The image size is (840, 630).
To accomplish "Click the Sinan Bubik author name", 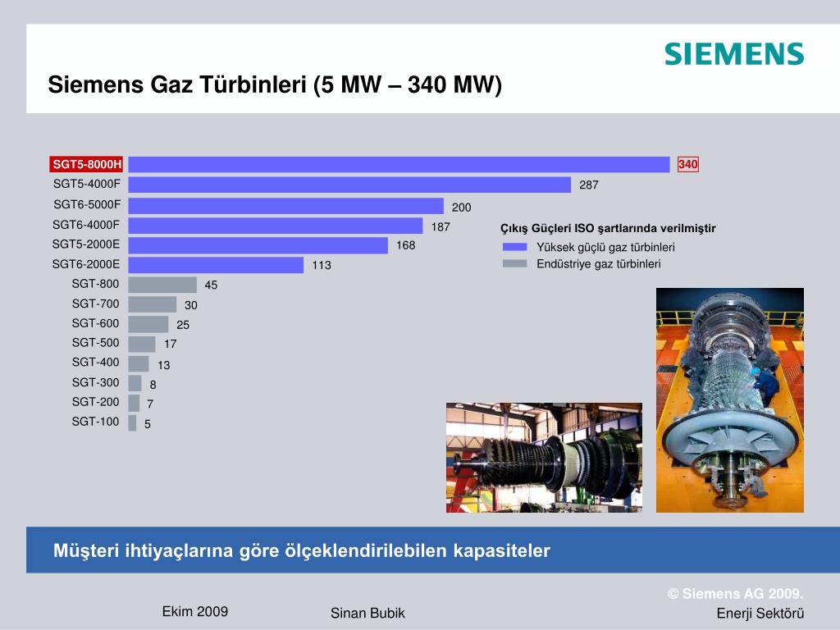I will pyautogui.click(x=367, y=614).
